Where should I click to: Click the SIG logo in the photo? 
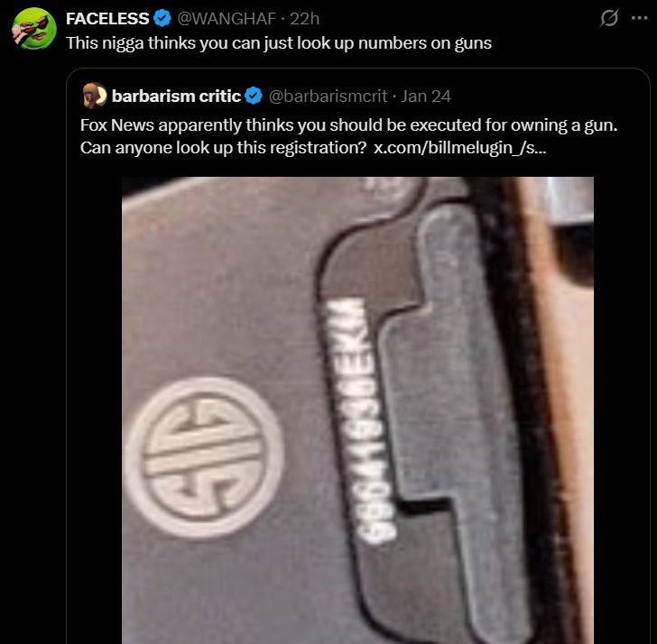click(205, 456)
